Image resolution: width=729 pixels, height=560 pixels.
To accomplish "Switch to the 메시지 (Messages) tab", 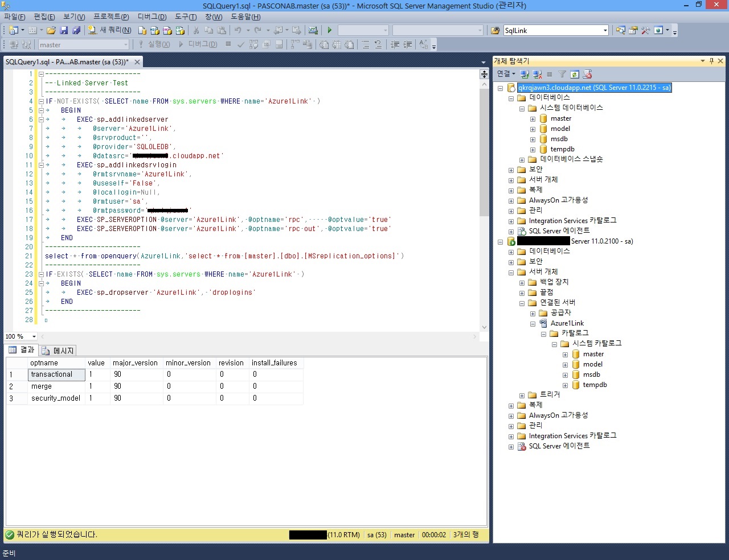I will click(58, 351).
